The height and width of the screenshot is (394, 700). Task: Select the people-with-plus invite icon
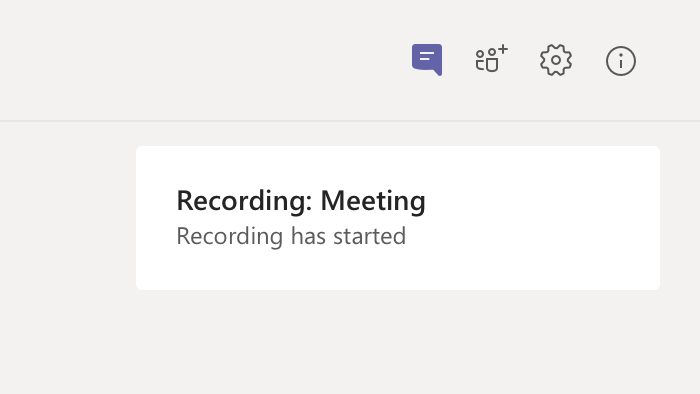pos(491,58)
